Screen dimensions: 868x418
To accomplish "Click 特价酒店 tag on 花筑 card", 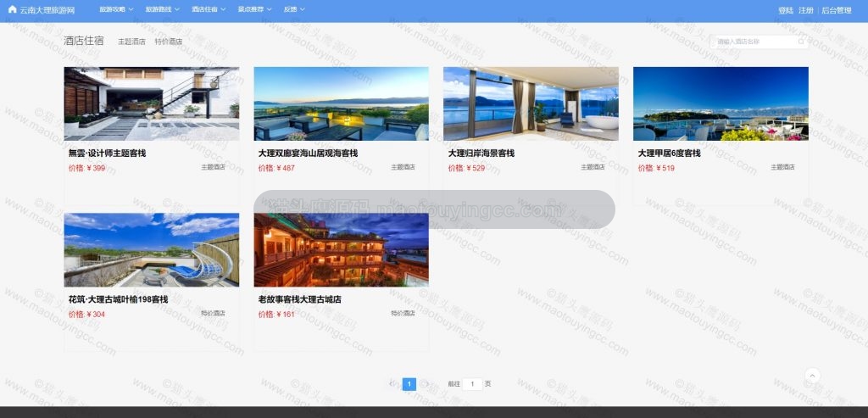I will (x=213, y=313).
